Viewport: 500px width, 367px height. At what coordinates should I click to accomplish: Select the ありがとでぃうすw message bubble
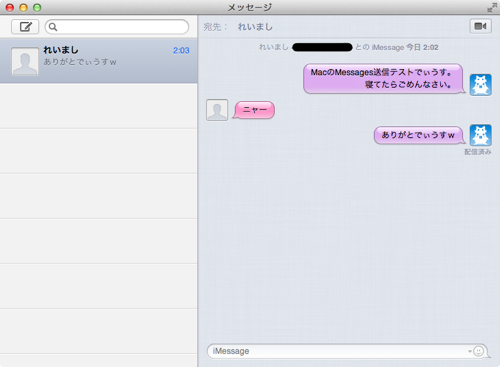[x=419, y=135]
